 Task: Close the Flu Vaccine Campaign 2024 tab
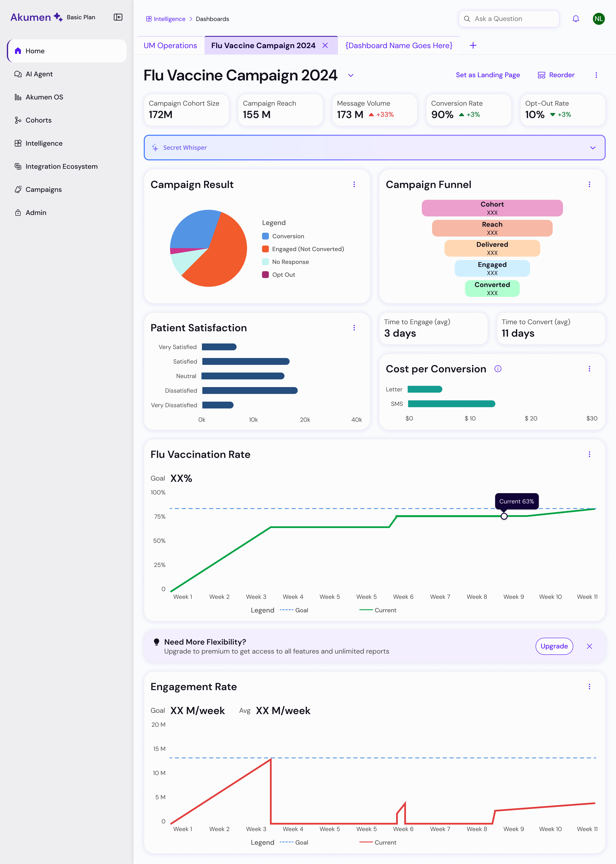pos(325,46)
